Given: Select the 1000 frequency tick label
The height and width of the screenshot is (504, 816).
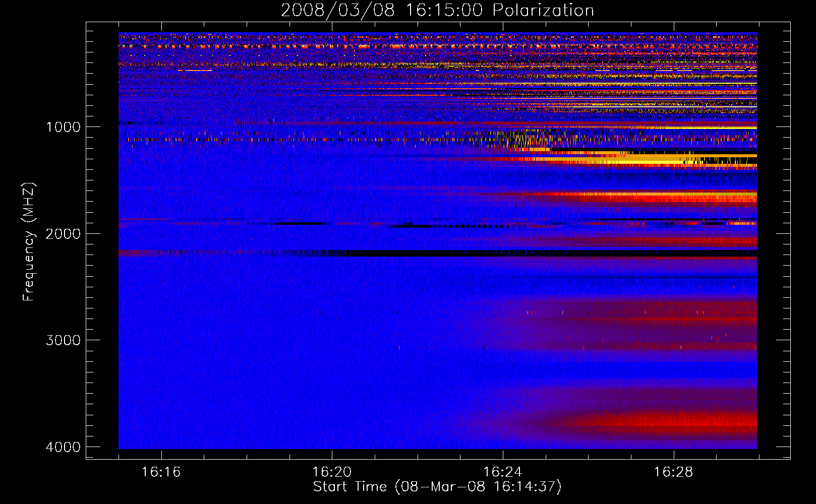Looking at the screenshot, I should pyautogui.click(x=63, y=127).
